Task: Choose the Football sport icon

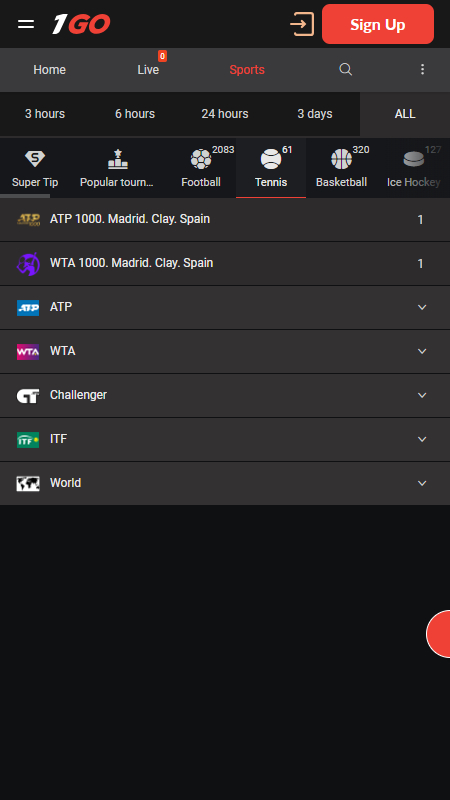Action: [x=201, y=159]
